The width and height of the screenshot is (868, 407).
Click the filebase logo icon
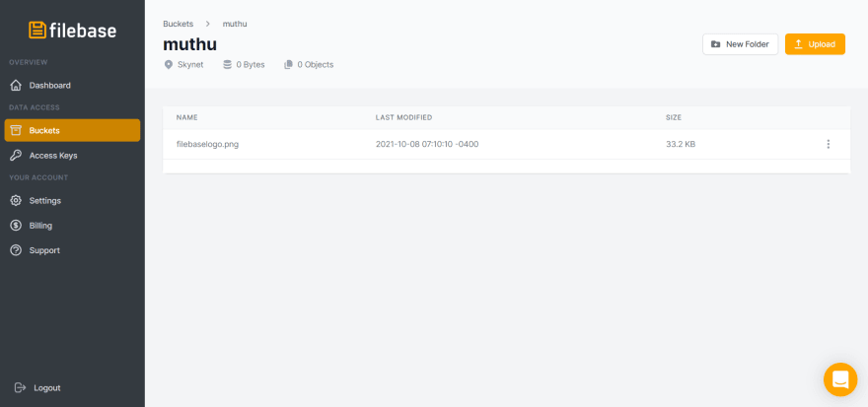[x=37, y=30]
